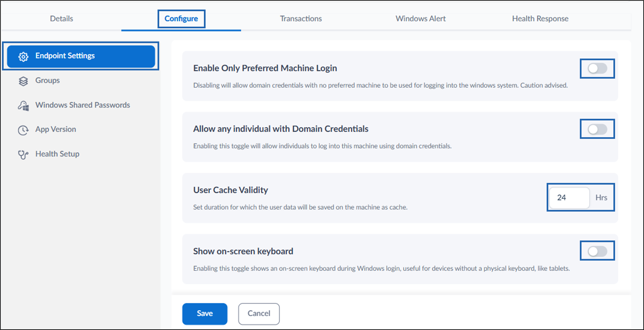Select the Endpoint Settings sidebar item
644x330 pixels.
[x=81, y=56]
